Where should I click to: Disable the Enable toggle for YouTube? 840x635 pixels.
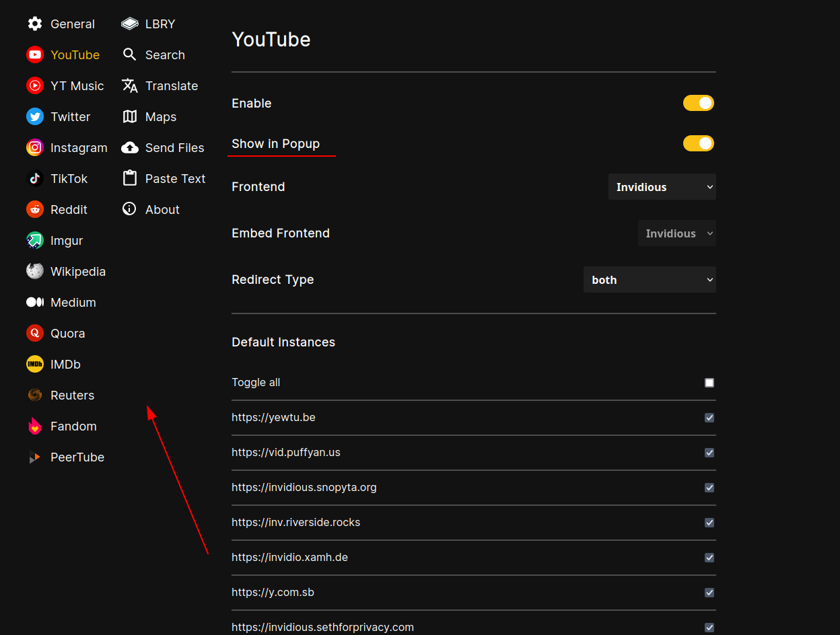(x=698, y=103)
